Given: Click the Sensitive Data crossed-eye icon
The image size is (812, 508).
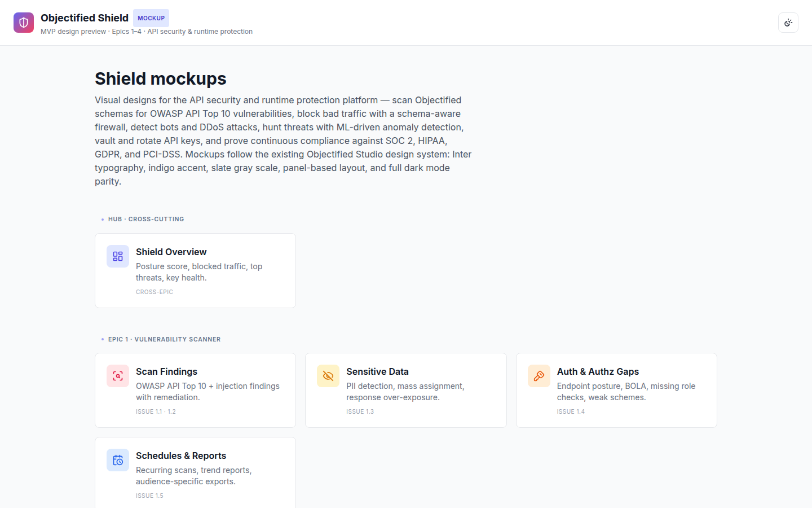Looking at the screenshot, I should [328, 376].
